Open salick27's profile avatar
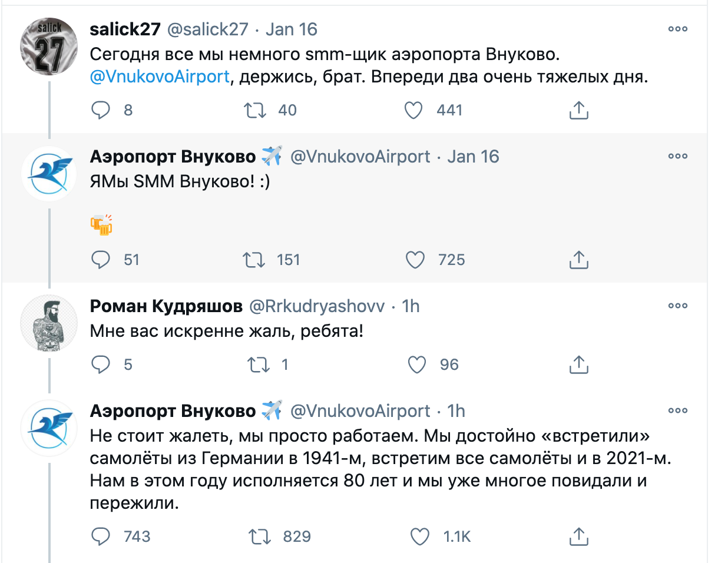Viewport: 728px width, 563px height. [49, 47]
